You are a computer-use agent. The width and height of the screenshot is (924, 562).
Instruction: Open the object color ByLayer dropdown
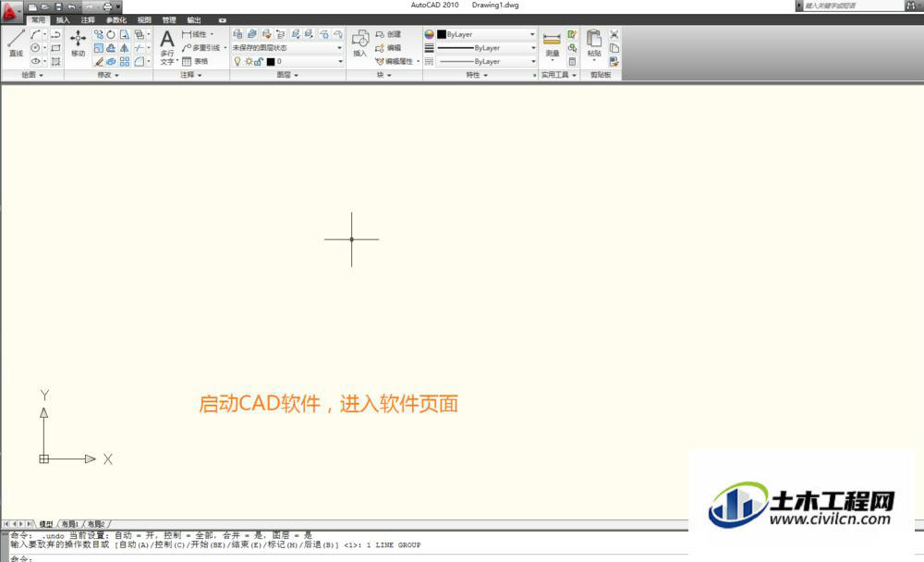[x=486, y=34]
